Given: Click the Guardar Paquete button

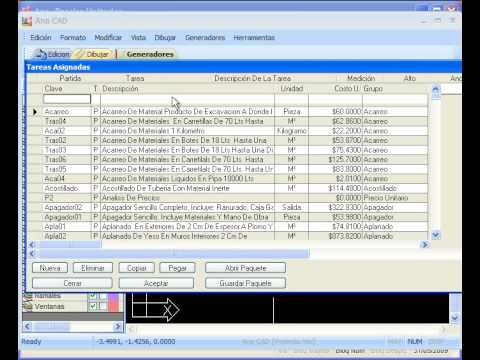Looking at the screenshot, I should click(246, 283).
